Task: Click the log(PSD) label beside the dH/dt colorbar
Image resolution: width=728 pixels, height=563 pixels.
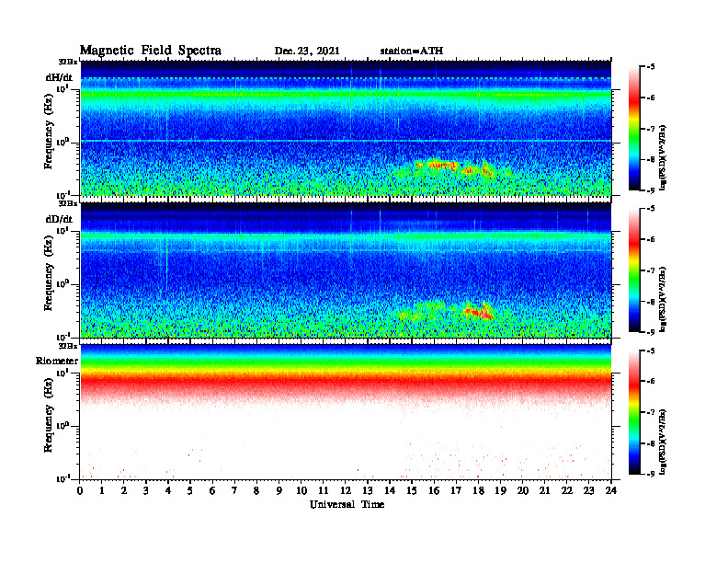Action: pyautogui.click(x=663, y=157)
